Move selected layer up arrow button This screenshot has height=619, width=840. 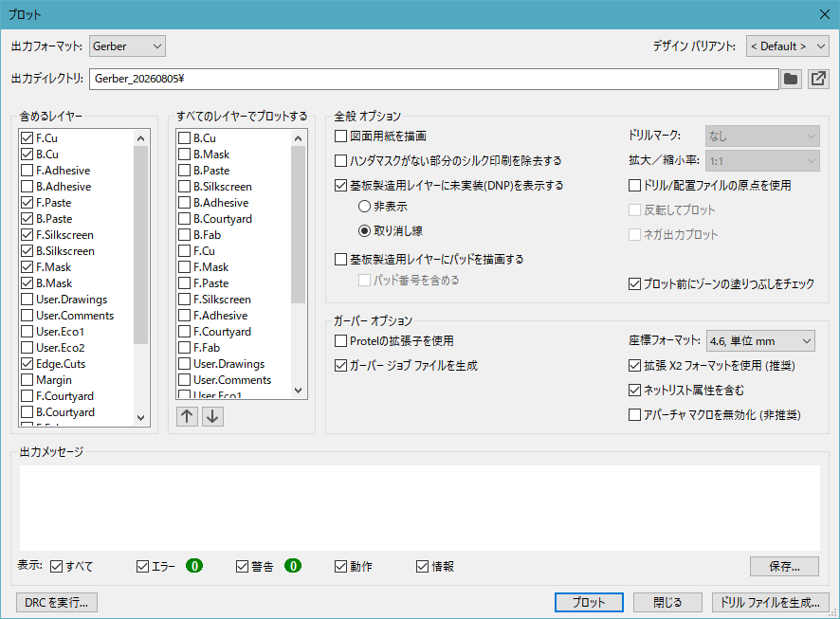tap(187, 416)
